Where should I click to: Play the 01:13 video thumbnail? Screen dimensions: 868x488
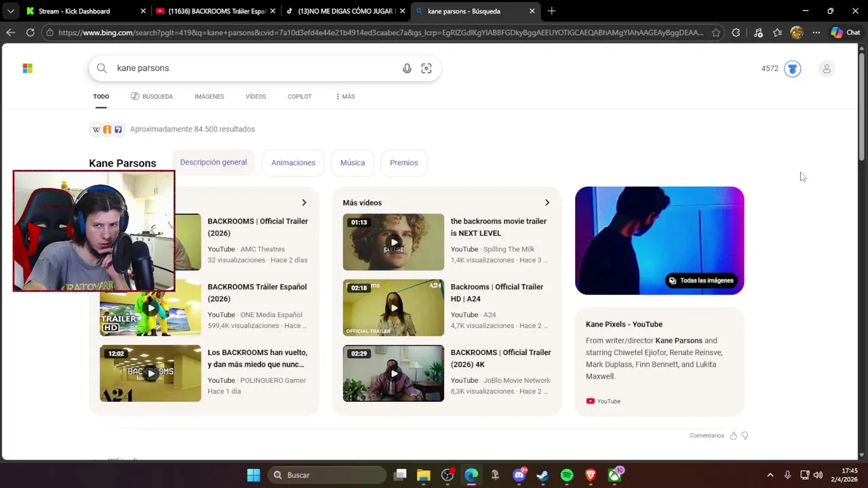pos(393,242)
